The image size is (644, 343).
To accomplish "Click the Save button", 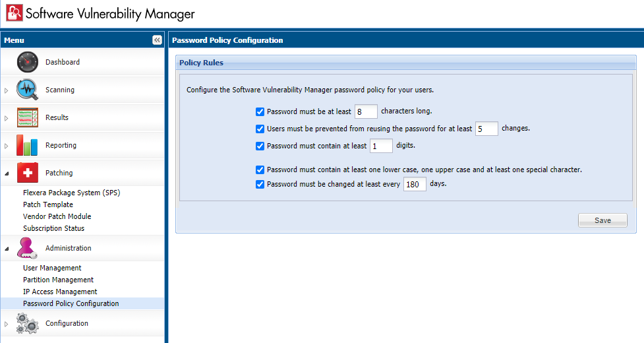I will [602, 220].
